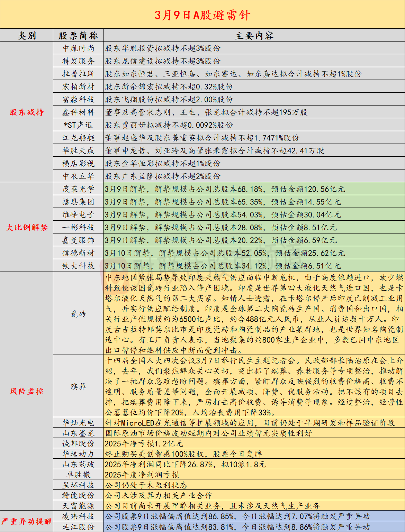This screenshot has width=405, height=532.
Task: Click 终止购买美创智感100%股权 content cell
Action: pos(254,454)
